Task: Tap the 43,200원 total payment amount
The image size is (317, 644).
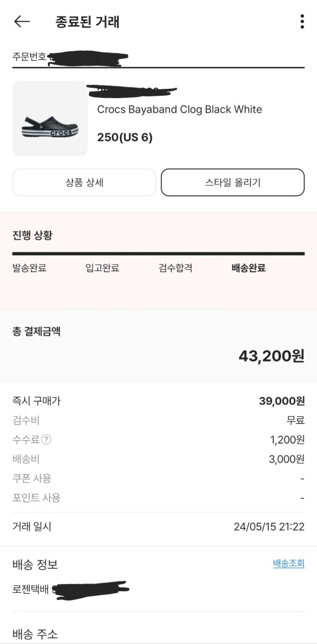Action: 271,356
